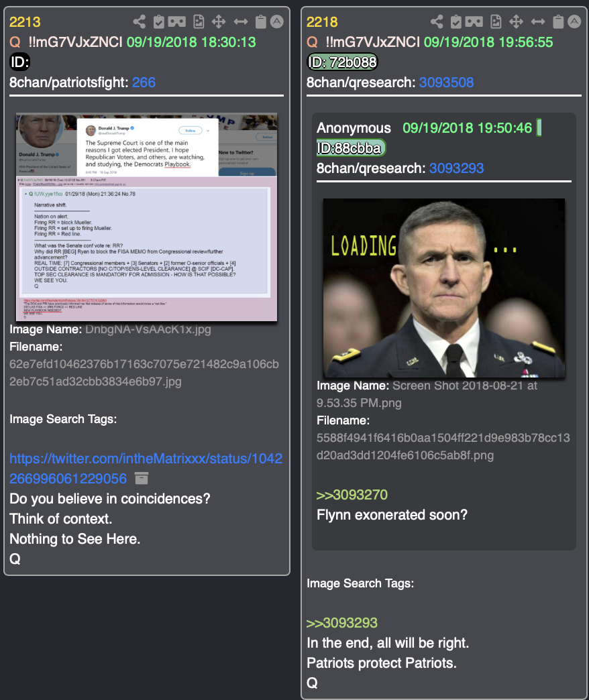Click the clipboard-check icon on post 2213

click(x=158, y=21)
